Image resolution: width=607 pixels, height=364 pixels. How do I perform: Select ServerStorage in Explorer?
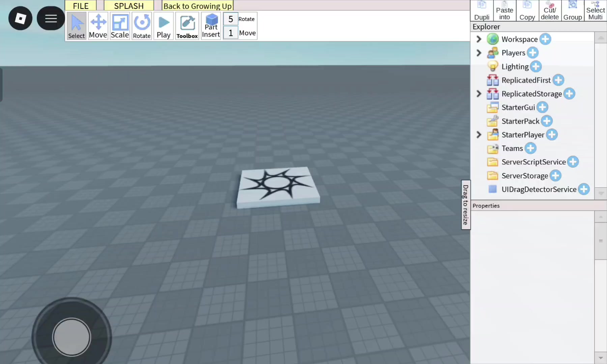pos(525,176)
